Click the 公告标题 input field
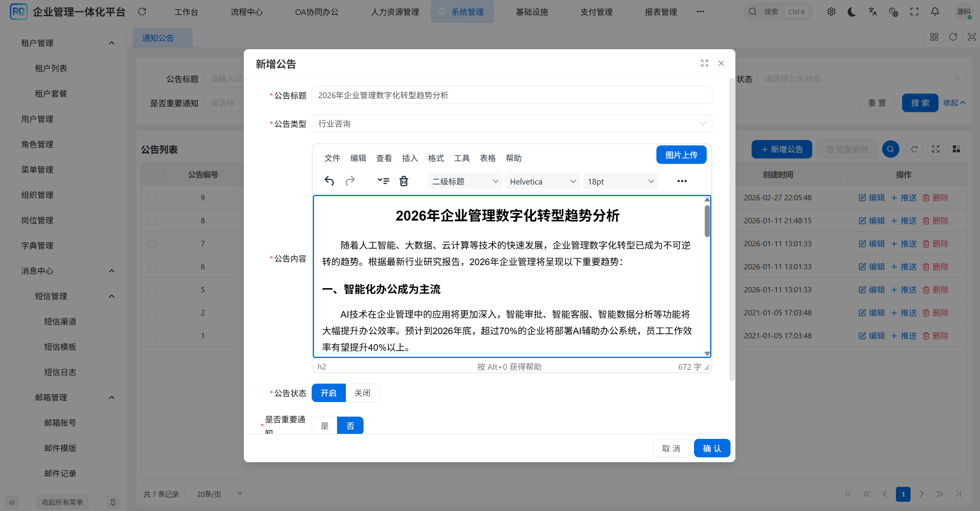The image size is (980, 511). [x=512, y=95]
